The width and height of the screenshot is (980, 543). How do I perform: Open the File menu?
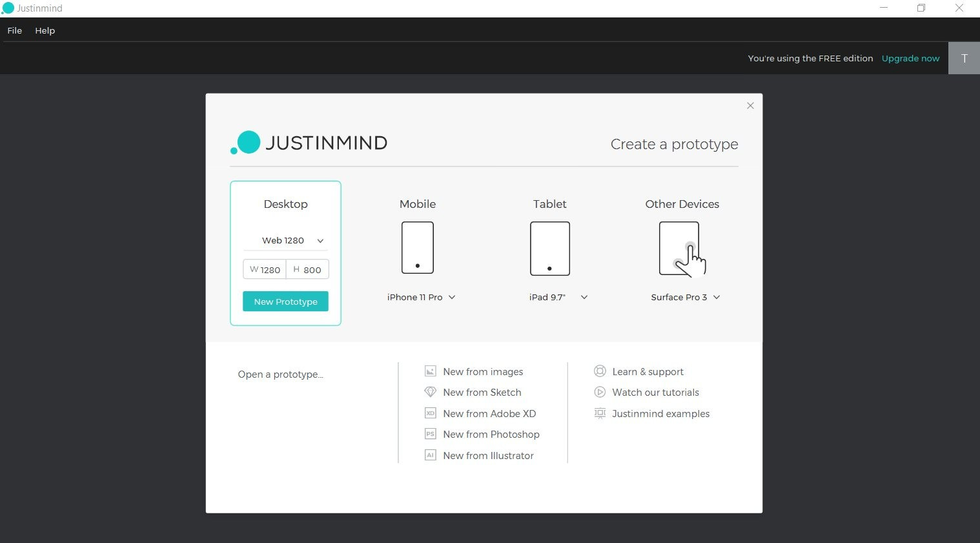[x=15, y=30]
